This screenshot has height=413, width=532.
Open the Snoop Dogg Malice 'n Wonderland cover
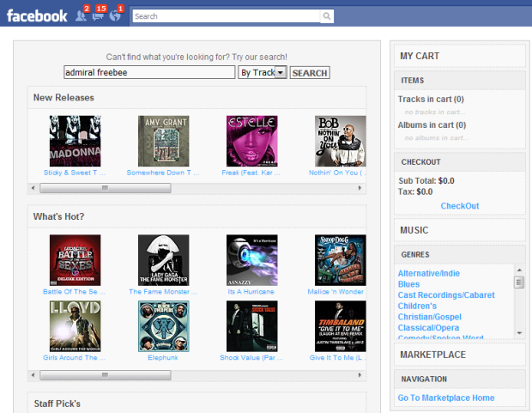click(x=341, y=260)
